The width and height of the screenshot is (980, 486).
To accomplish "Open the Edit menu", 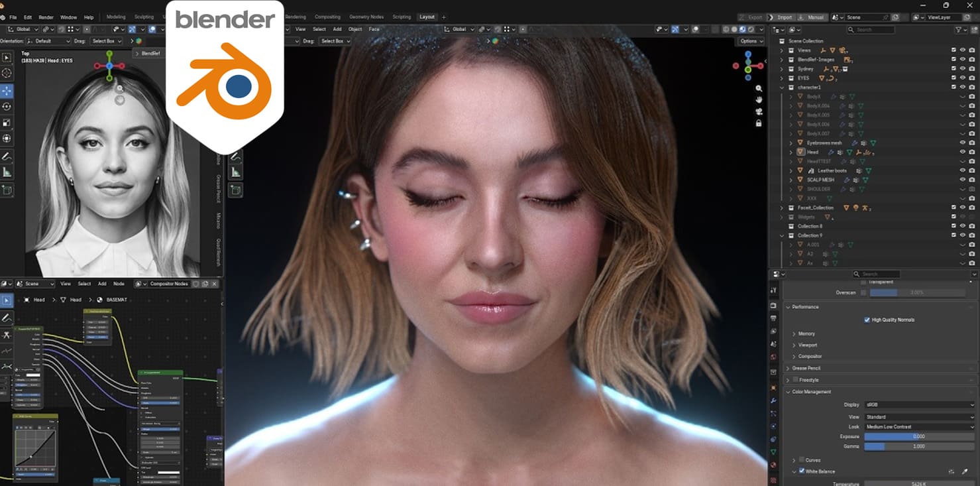I will (x=28, y=17).
